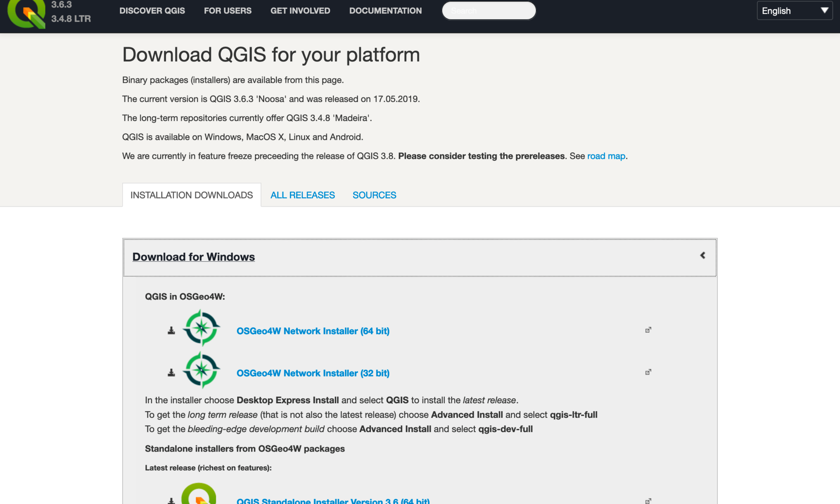The image size is (840, 504).
Task: Click the download arrow icon beside the 32 bit network installer
Action: click(x=171, y=373)
